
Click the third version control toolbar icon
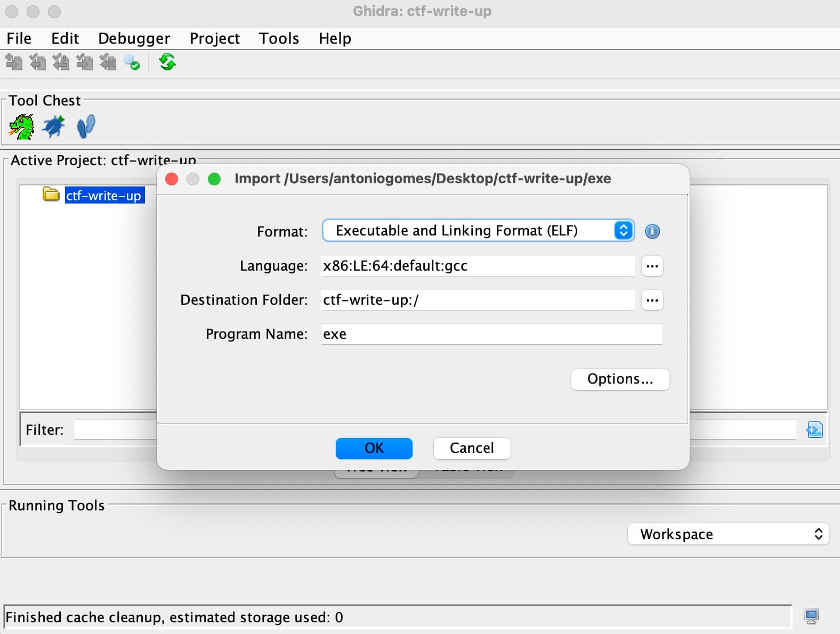[x=61, y=62]
